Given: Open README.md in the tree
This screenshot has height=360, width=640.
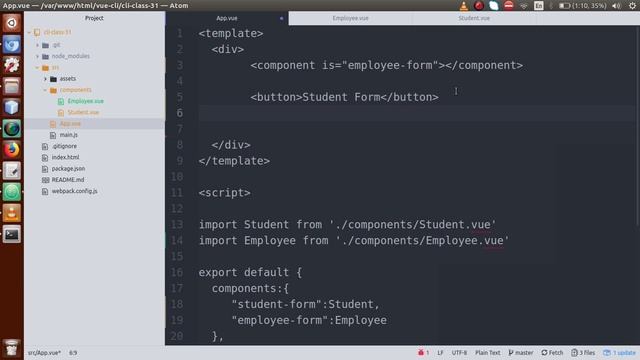Looking at the screenshot, I should point(68,180).
